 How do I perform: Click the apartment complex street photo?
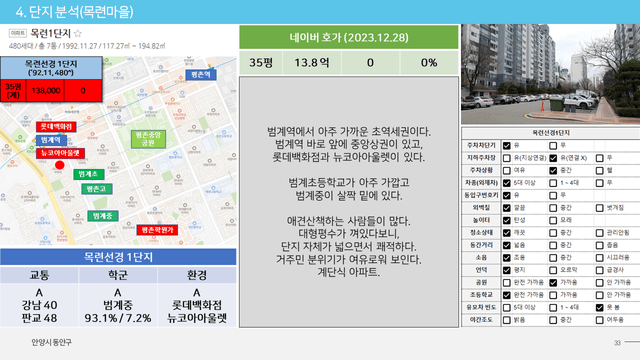[x=551, y=74]
